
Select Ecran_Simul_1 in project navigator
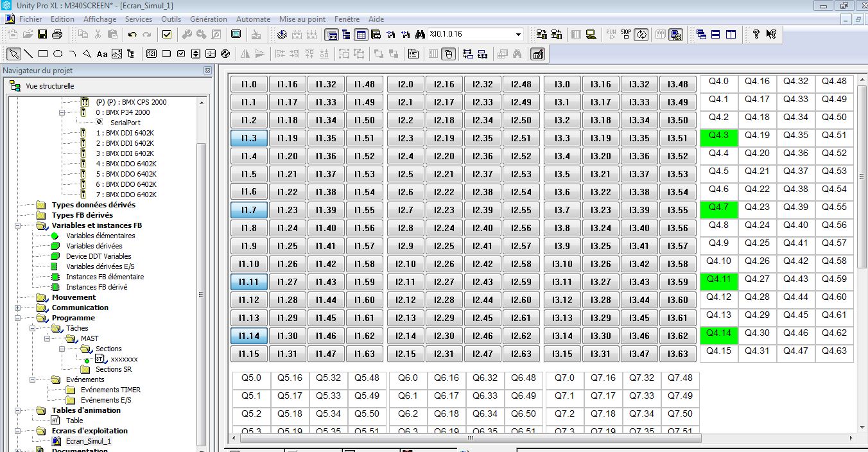coord(88,441)
